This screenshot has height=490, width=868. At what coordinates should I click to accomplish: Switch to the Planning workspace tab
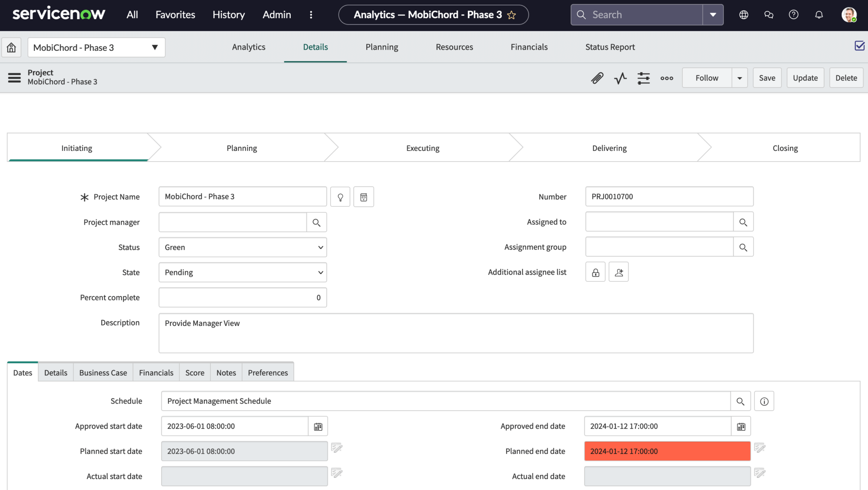tap(382, 47)
